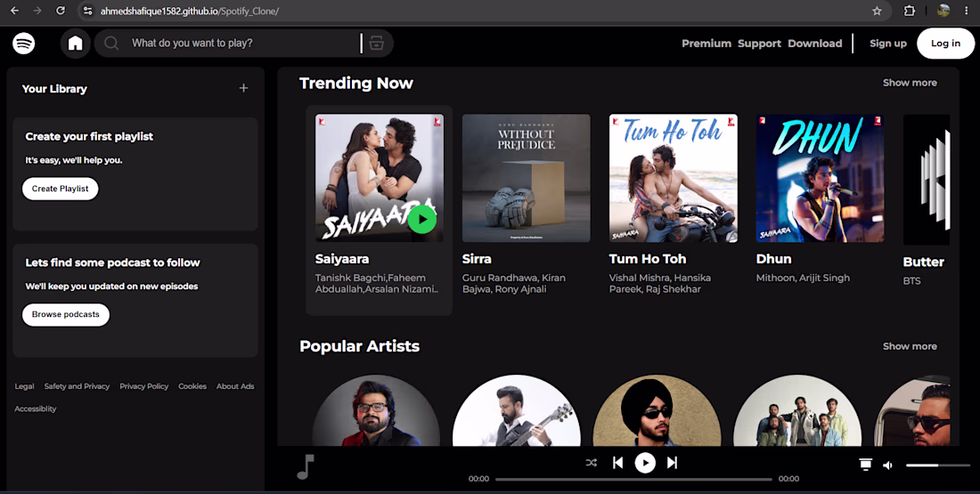Open the Download menu item
Screen dimensions: 980x494
click(x=815, y=43)
